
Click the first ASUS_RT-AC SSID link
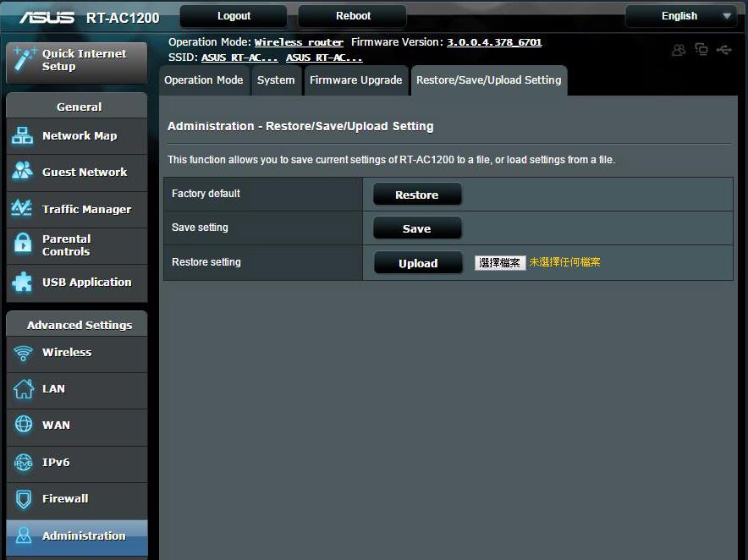click(x=239, y=58)
